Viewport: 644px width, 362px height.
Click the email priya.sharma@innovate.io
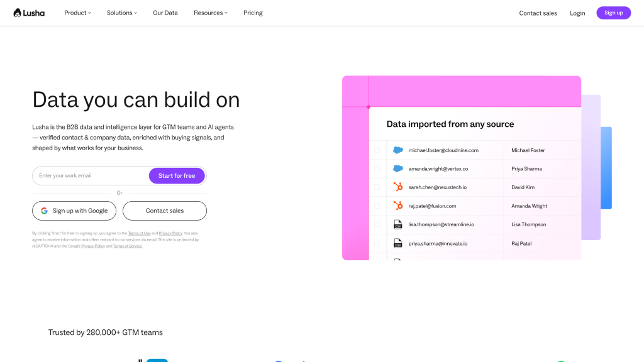pos(438,243)
